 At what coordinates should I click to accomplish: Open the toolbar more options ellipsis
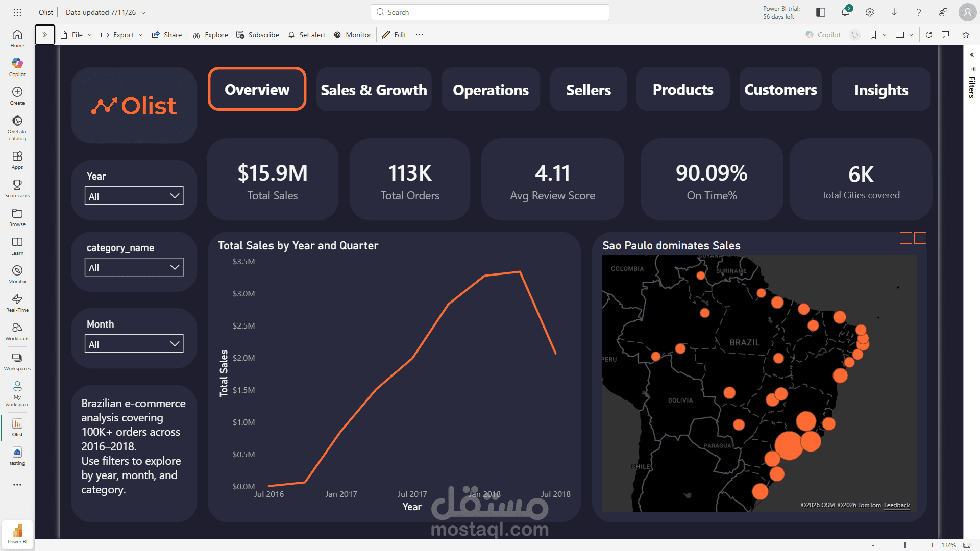pos(420,35)
